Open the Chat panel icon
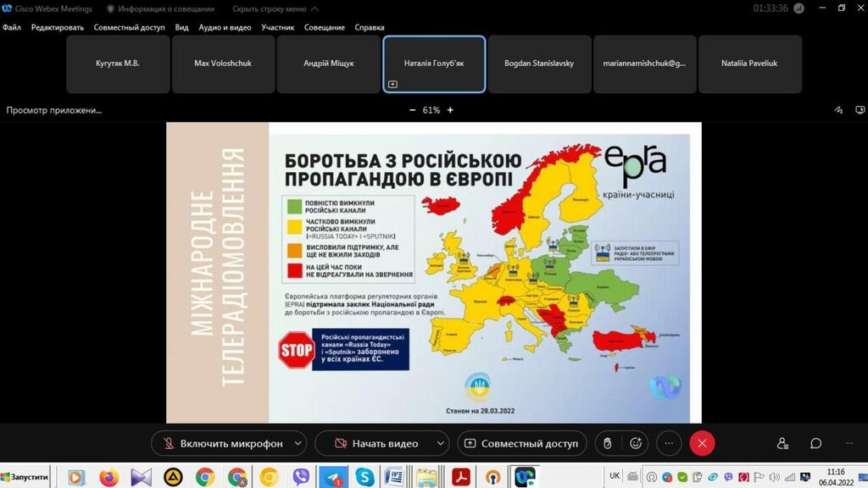868x488 pixels. tap(815, 443)
